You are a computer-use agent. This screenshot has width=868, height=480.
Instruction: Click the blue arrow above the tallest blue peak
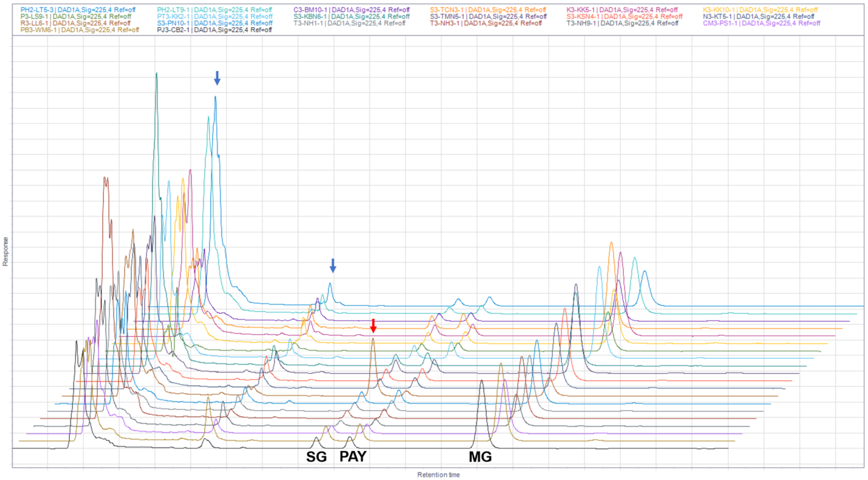click(x=217, y=78)
